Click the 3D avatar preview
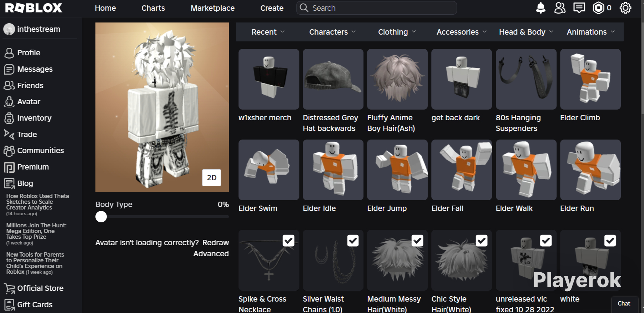 (x=162, y=107)
